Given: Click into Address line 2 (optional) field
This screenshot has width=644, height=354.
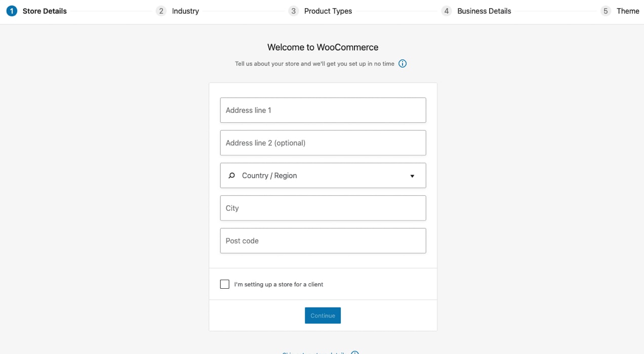Looking at the screenshot, I should (323, 143).
